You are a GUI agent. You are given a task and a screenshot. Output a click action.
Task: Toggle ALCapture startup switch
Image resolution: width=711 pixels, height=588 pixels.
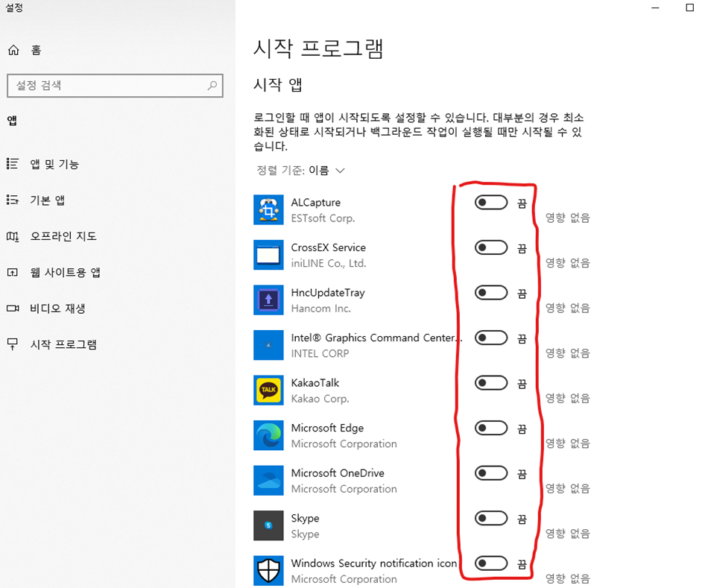tap(491, 203)
